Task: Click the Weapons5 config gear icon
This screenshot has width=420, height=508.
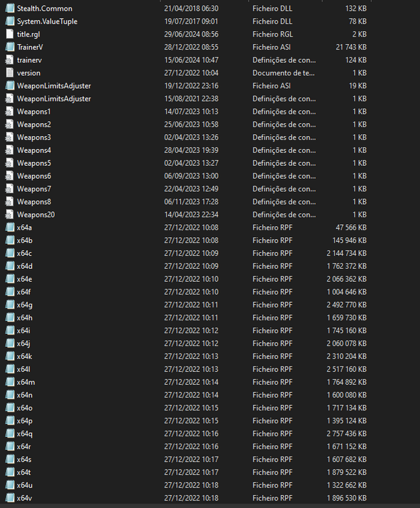Action: 9,163
